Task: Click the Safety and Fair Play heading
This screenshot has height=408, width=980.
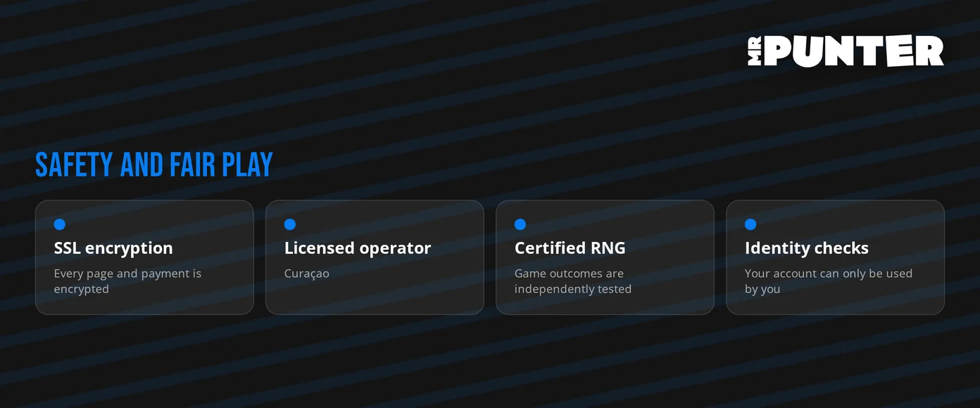Action: click(x=154, y=165)
